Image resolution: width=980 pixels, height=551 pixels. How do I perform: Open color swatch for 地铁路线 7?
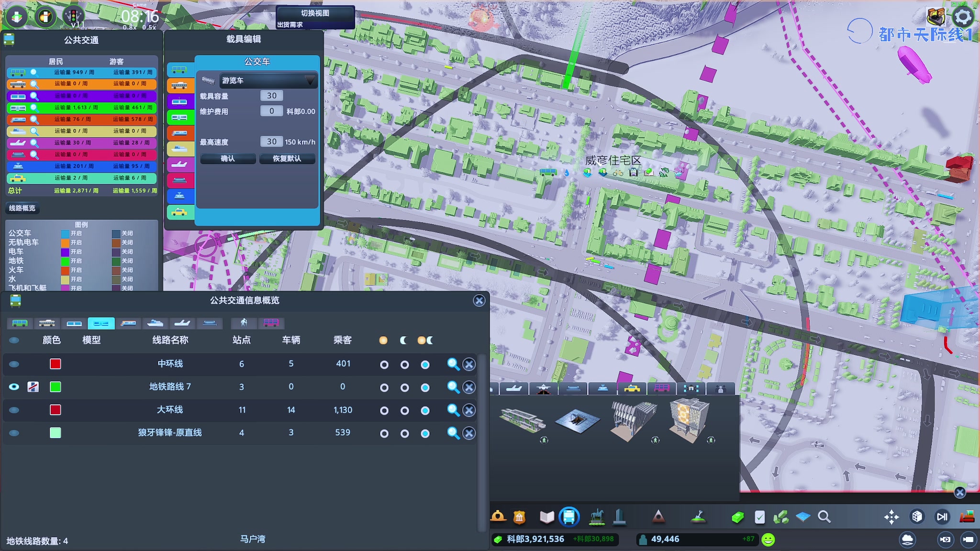coord(56,387)
